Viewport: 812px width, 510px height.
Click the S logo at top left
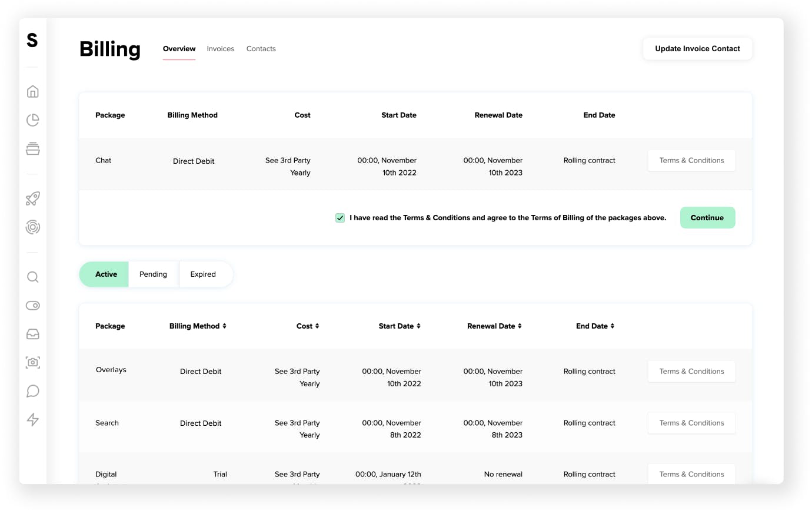[32, 41]
